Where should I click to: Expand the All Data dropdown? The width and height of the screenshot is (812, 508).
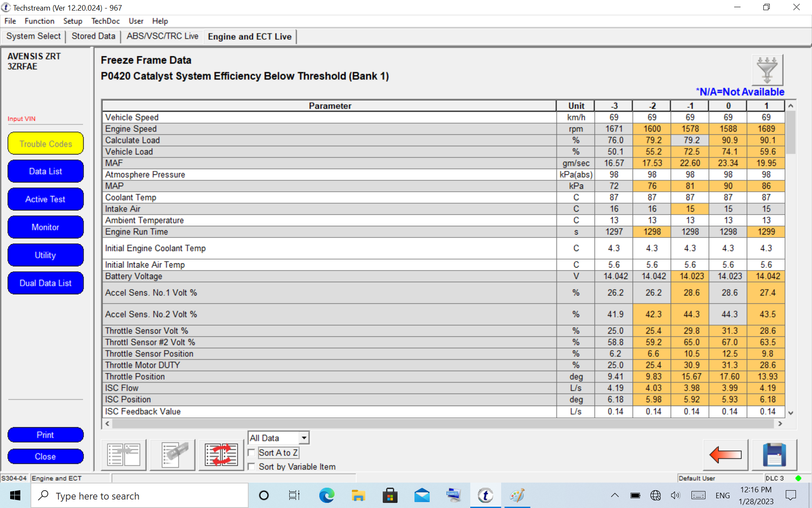(x=304, y=438)
